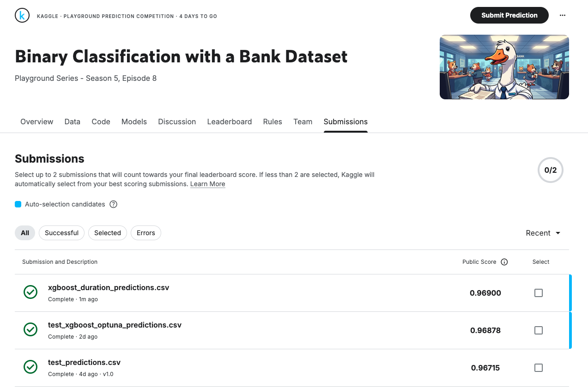Viewport: 588px width, 389px height.
Task: Check the test_predictions.csv select box
Action: [x=539, y=368]
